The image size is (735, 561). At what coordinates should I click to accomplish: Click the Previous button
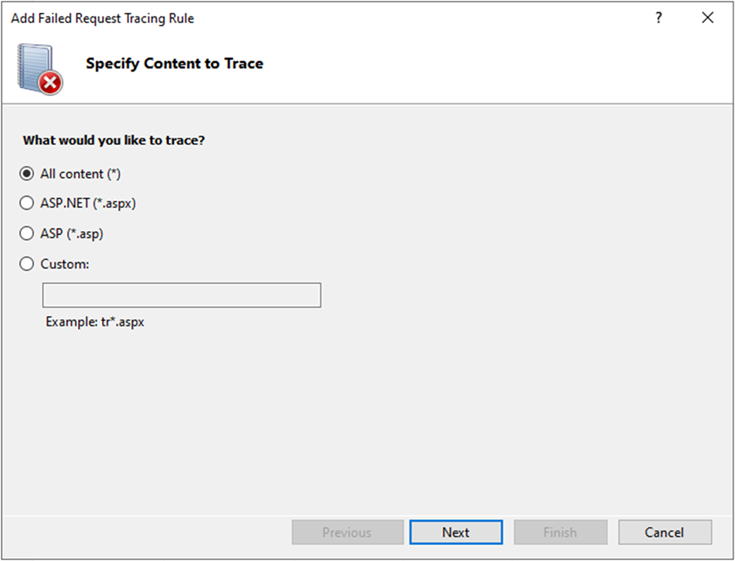click(347, 532)
